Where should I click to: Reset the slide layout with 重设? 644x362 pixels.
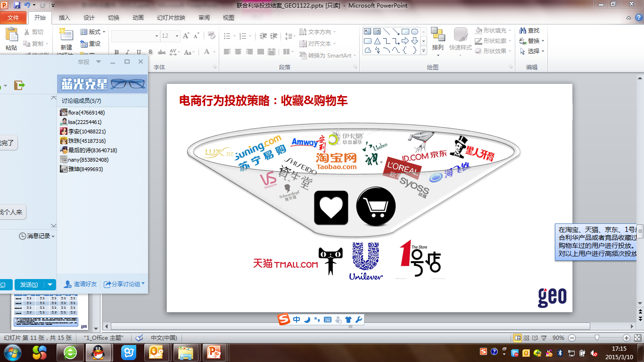point(91,43)
